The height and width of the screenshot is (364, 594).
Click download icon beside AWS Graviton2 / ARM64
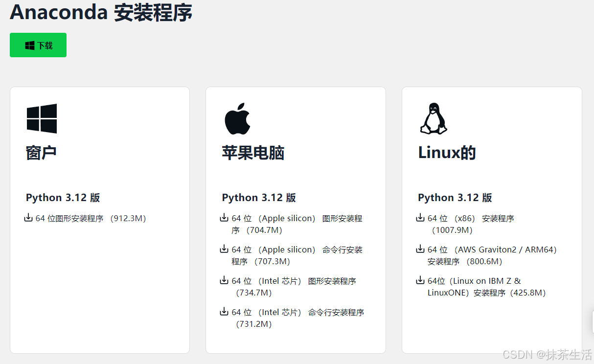coord(420,249)
